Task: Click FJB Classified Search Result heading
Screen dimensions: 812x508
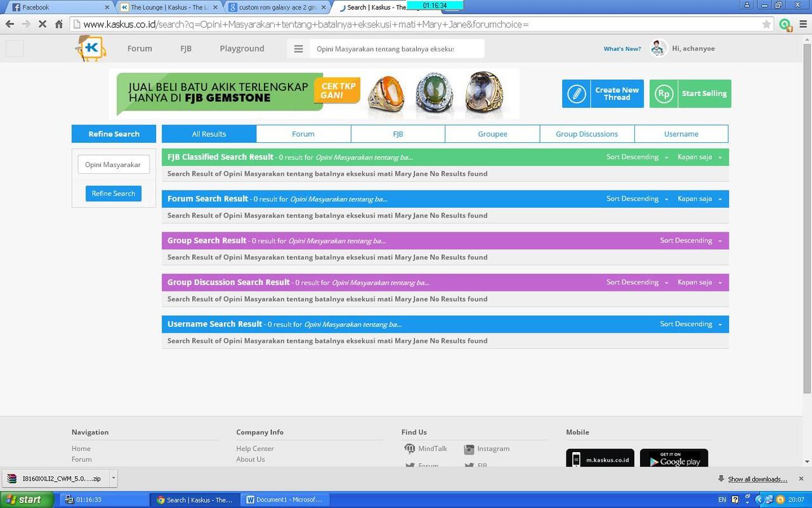Action: 220,157
